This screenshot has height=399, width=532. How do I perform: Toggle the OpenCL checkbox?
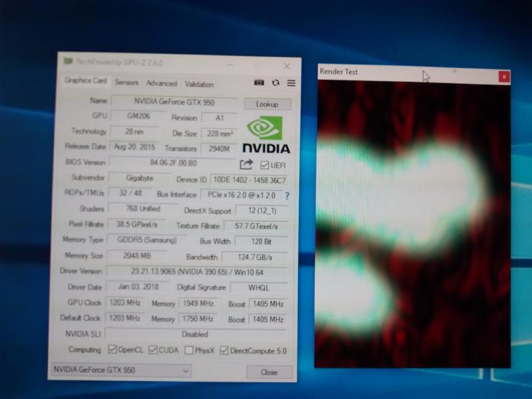112,349
